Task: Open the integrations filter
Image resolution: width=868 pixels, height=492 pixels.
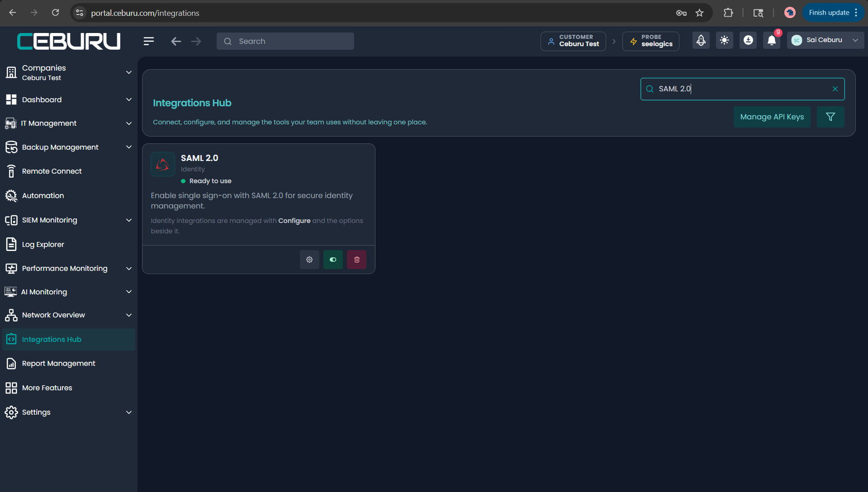Action: point(830,117)
